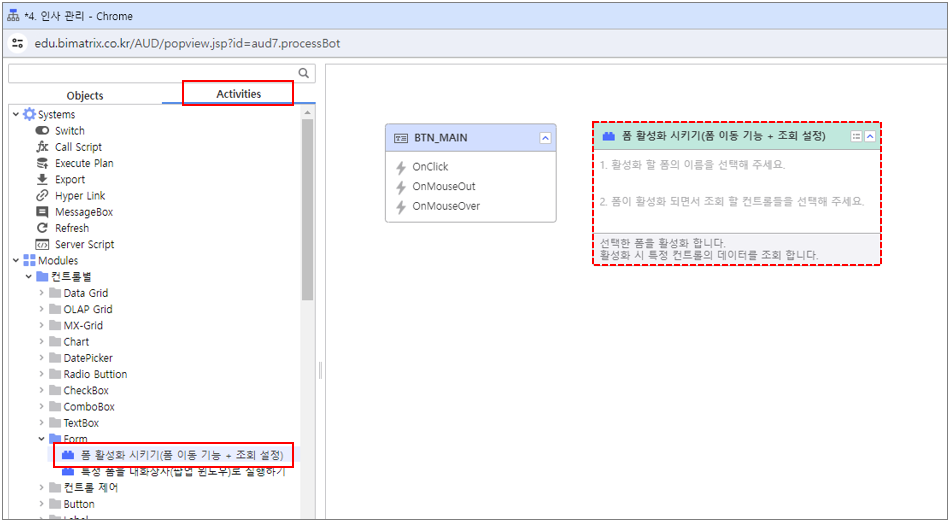Select the OLAP Grid label
Image resolution: width=950 pixels, height=521 pixels.
(88, 310)
